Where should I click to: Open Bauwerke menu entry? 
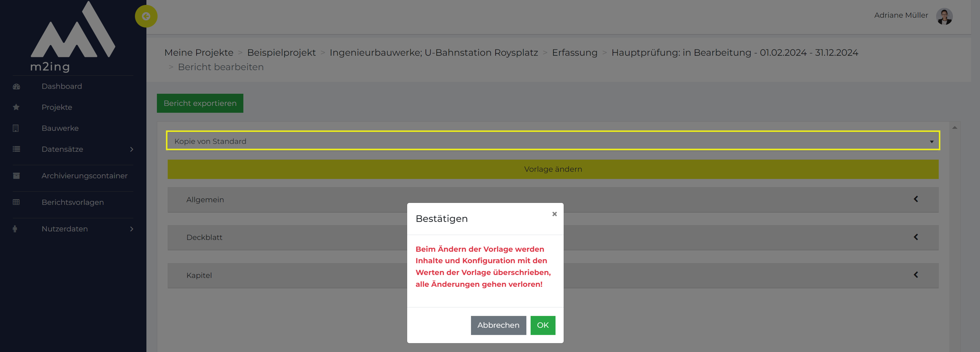point(60,128)
